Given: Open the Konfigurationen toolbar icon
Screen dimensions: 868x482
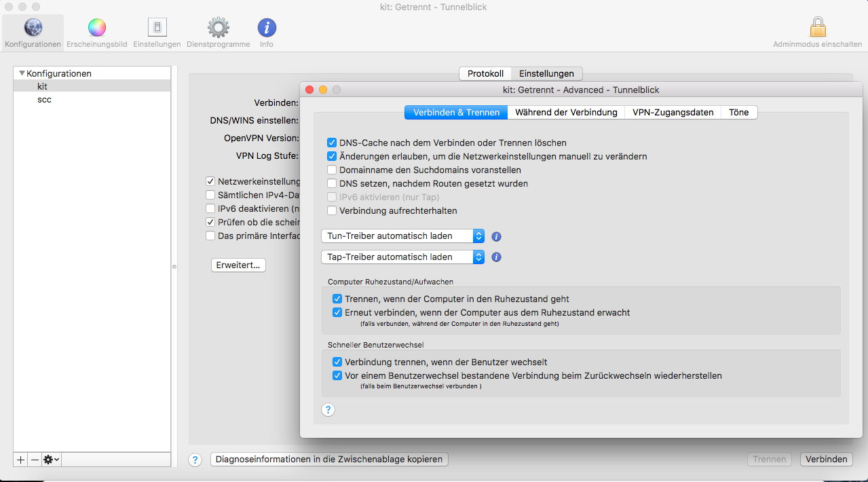Looking at the screenshot, I should (x=33, y=28).
